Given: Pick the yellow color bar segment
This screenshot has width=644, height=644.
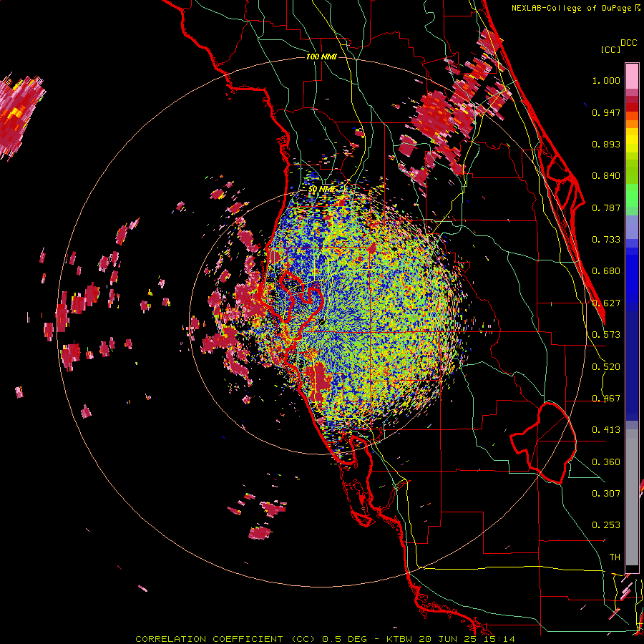Looking at the screenshot, I should 632,140.
